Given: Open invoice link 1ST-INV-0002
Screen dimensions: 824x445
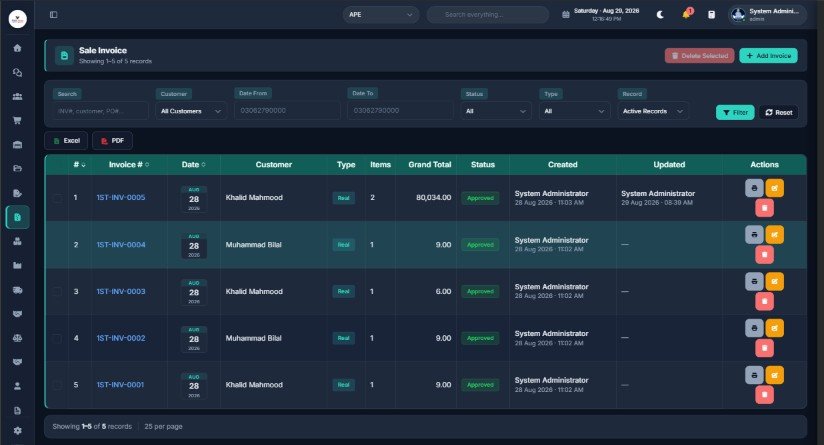Looking at the screenshot, I should 121,338.
